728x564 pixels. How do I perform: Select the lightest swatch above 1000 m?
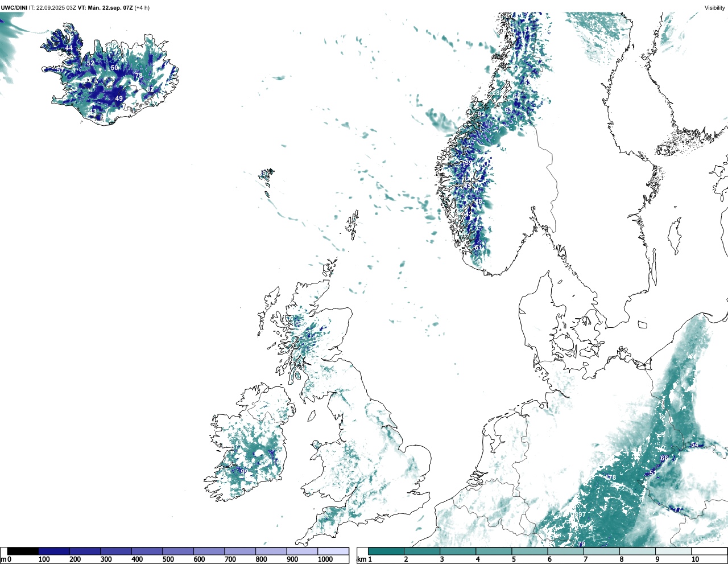tap(333, 551)
